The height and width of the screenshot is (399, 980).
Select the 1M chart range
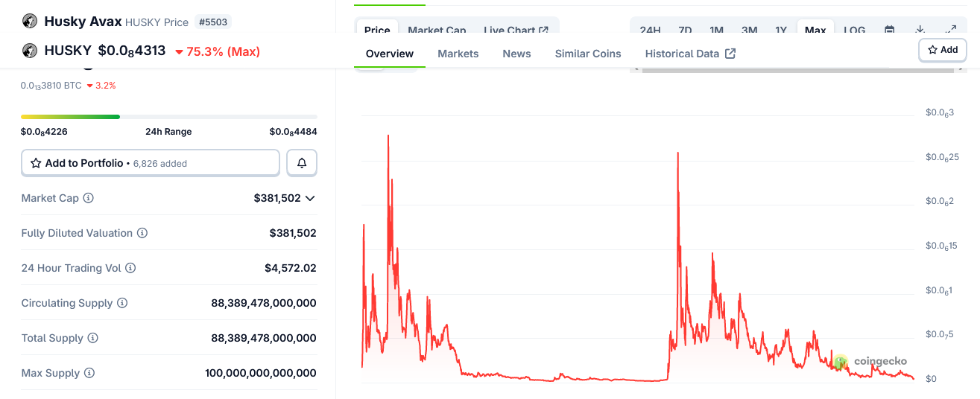[716, 31]
